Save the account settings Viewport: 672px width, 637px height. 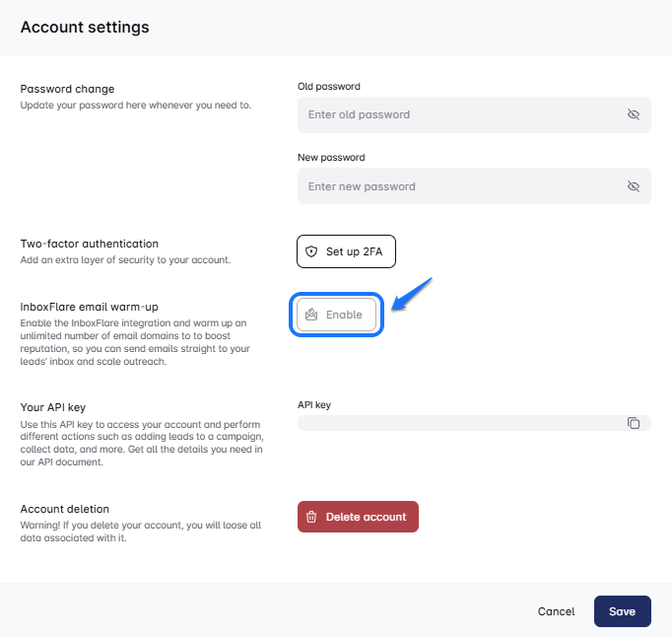(622, 611)
